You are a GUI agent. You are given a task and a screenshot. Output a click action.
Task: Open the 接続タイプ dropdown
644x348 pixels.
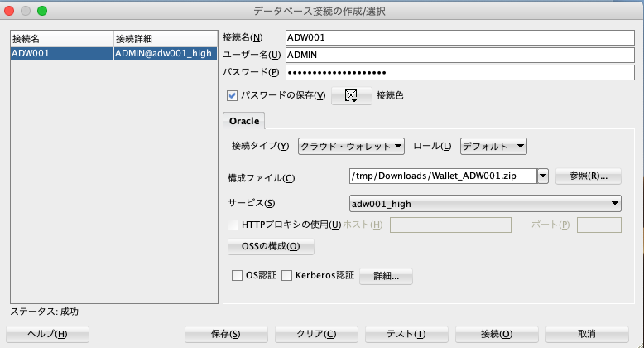click(x=350, y=147)
